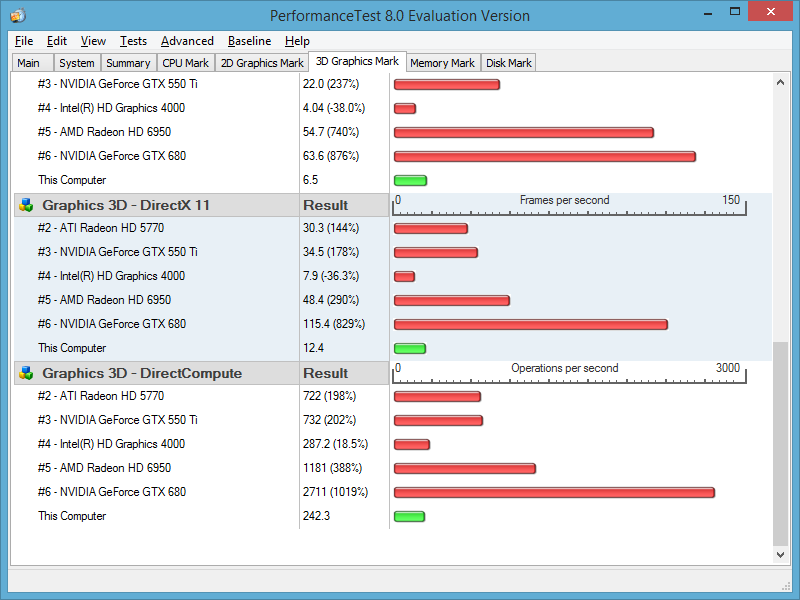
Task: Click the Operations per second scale
Action: (569, 373)
